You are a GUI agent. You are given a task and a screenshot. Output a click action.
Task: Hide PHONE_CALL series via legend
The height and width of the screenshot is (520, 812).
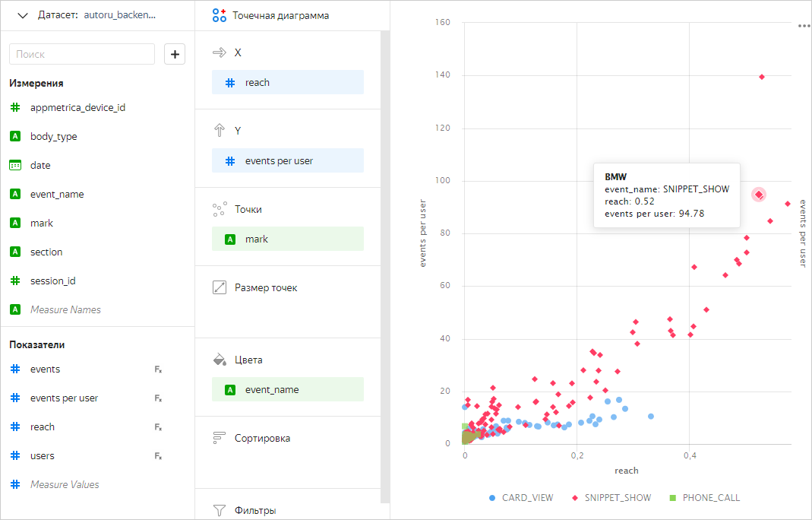(x=704, y=498)
